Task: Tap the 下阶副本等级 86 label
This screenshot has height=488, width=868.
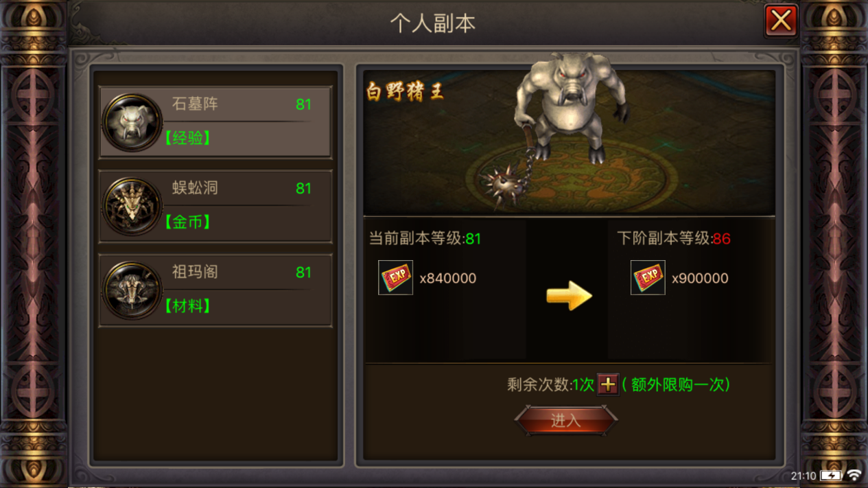Action: pos(674,239)
